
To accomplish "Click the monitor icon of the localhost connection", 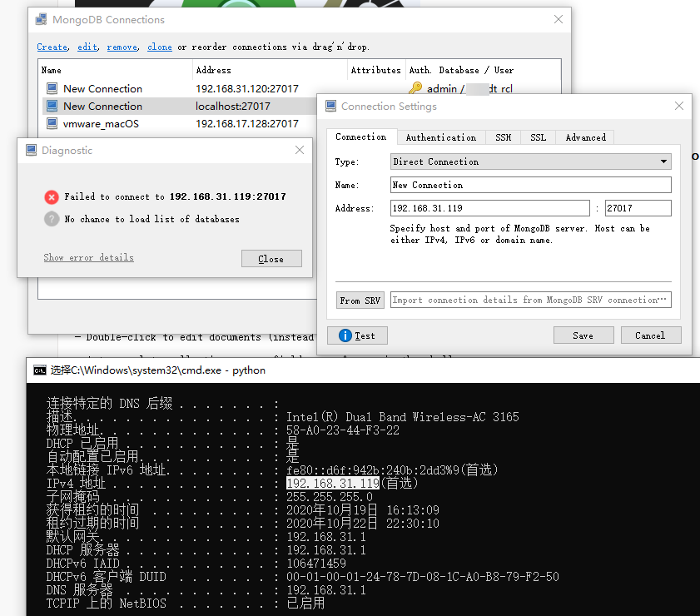I will coord(52,106).
